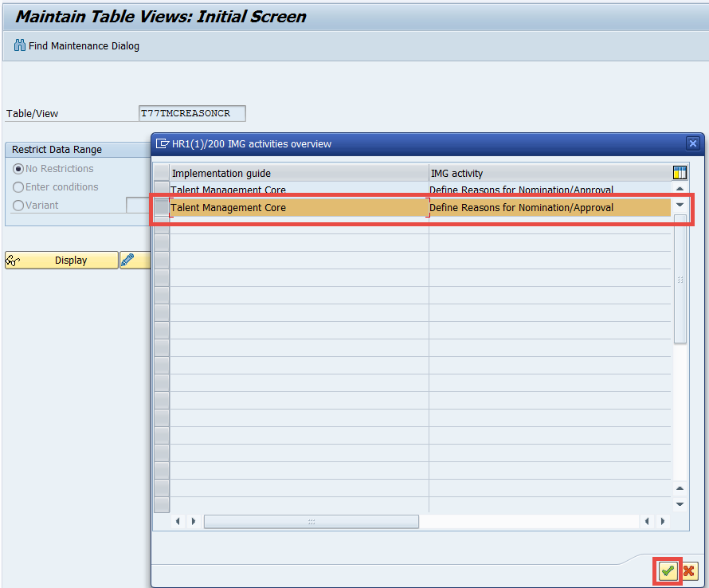
Task: Click the binoculars Find Maintenance Dialog icon
Action: pos(18,45)
